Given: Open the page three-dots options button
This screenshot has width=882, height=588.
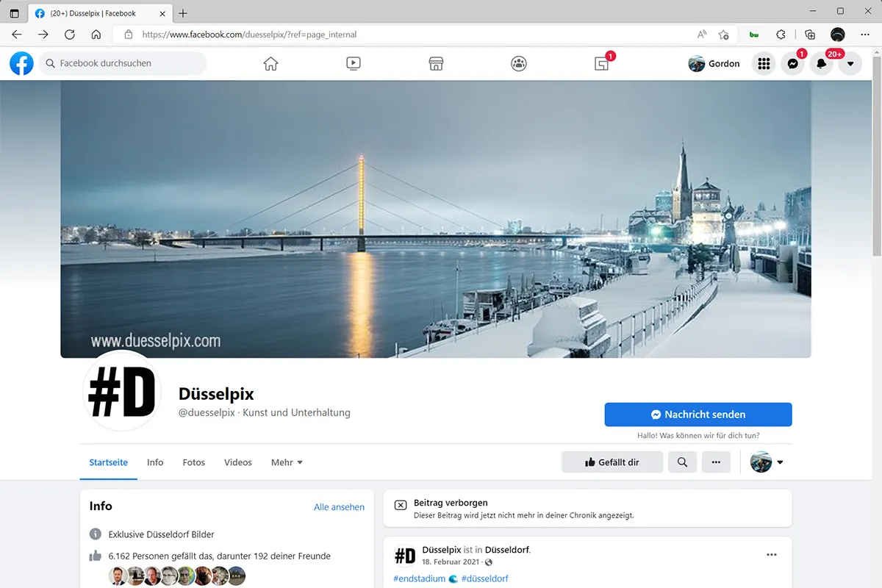Looking at the screenshot, I should (716, 462).
